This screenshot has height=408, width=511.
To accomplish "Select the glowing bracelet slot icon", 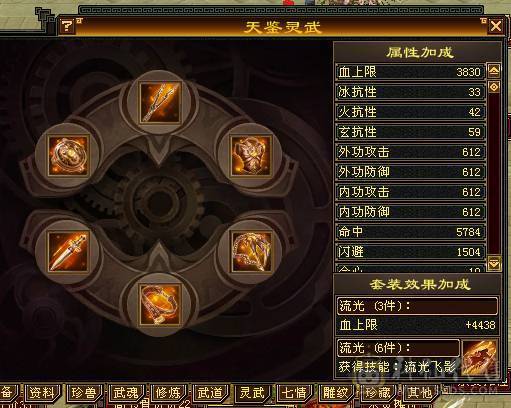I will tap(159, 305).
